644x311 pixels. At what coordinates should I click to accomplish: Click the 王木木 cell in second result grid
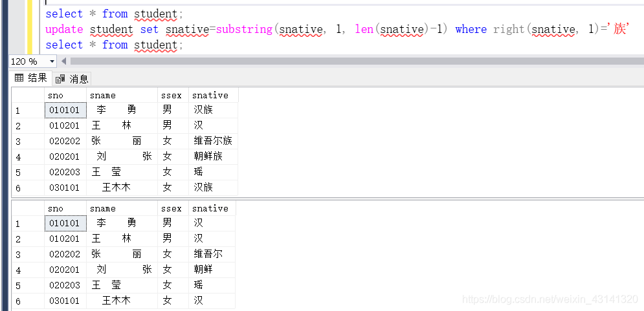pos(121,301)
